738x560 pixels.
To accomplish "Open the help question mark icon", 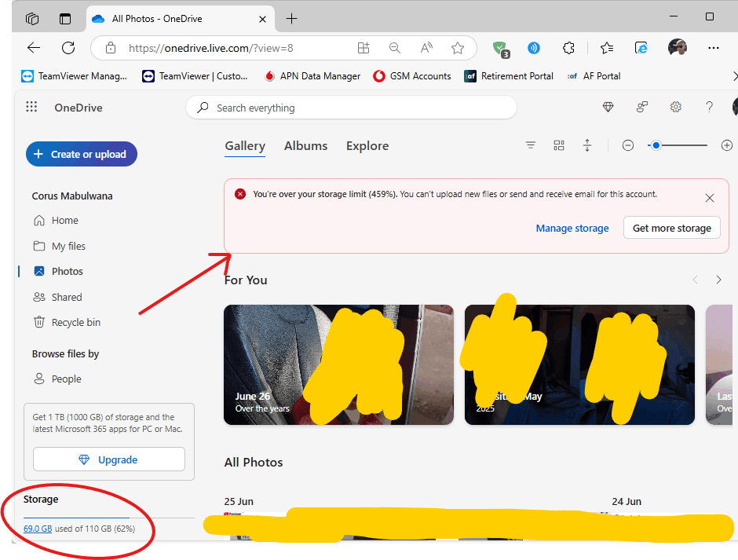I will (709, 108).
